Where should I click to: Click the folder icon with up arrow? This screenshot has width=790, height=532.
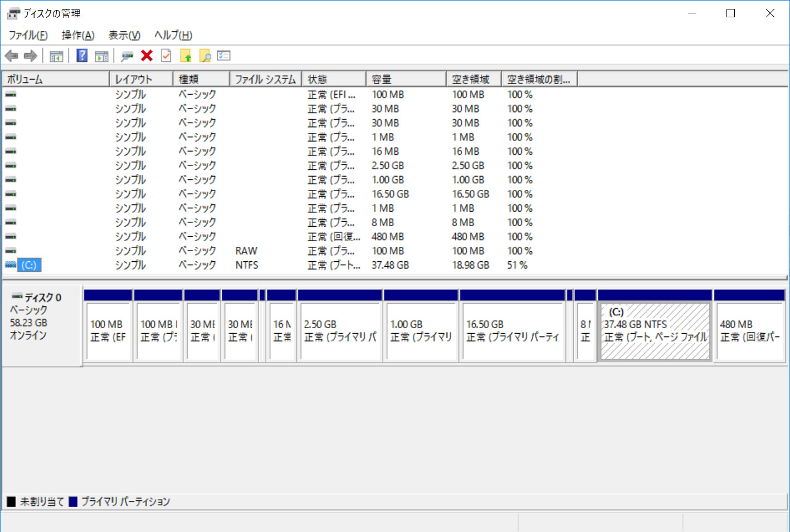click(186, 55)
